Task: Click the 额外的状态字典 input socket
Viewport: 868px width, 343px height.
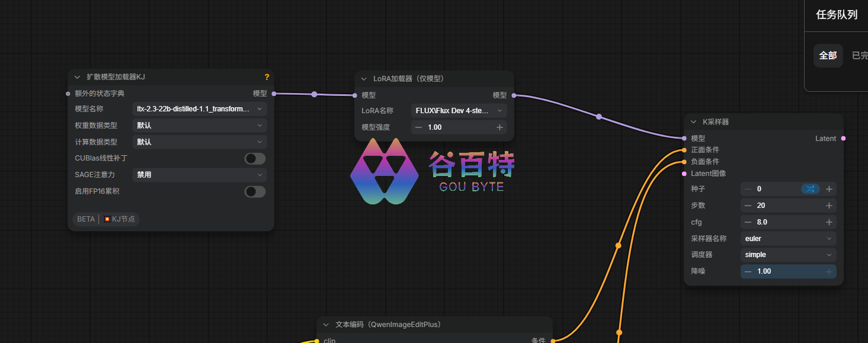Action: click(x=68, y=94)
